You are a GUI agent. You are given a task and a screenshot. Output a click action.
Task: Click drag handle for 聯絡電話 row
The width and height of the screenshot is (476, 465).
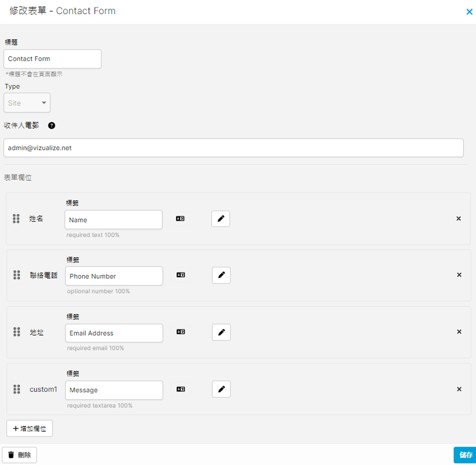tap(17, 275)
